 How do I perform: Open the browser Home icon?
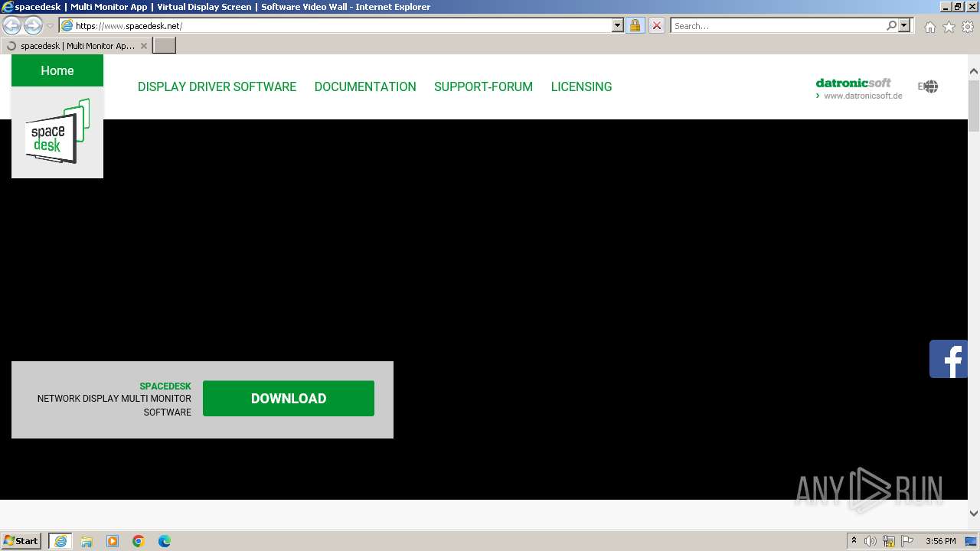pyautogui.click(x=929, y=27)
